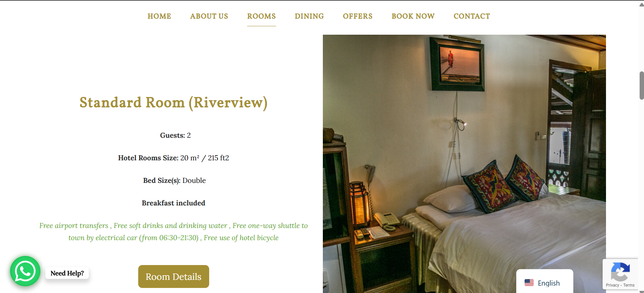Click the Need Help? label

pos(67,273)
